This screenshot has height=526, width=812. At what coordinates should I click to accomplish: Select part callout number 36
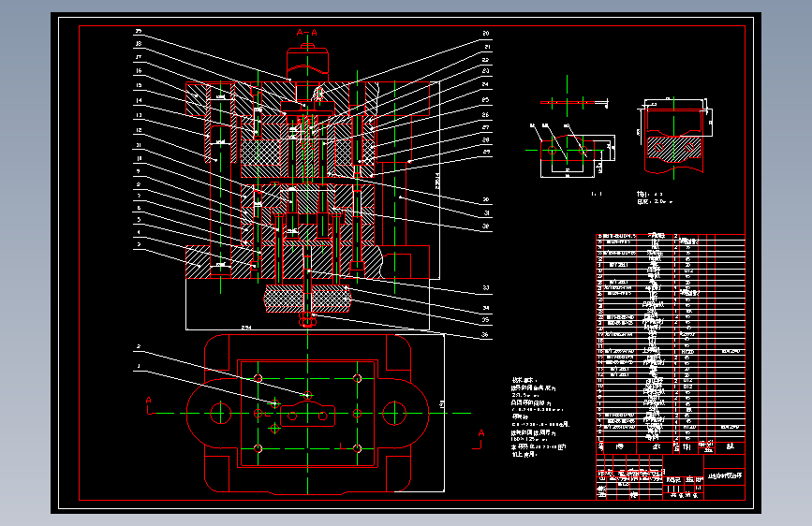pos(485,334)
